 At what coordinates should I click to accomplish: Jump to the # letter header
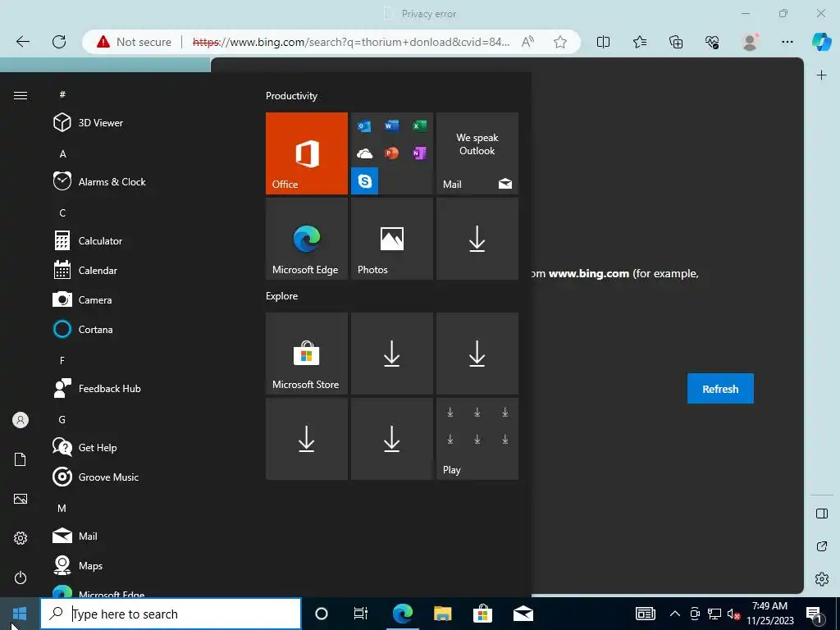[x=62, y=94]
